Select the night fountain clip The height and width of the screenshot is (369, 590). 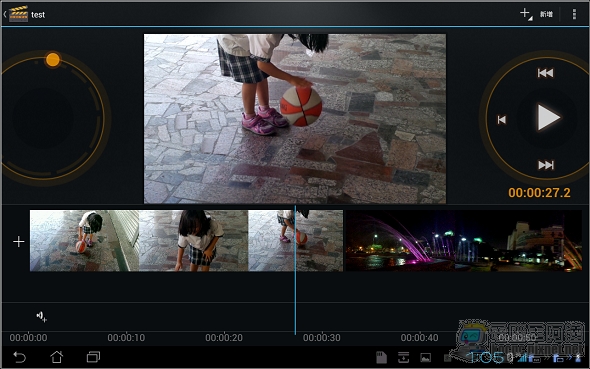[464, 241]
